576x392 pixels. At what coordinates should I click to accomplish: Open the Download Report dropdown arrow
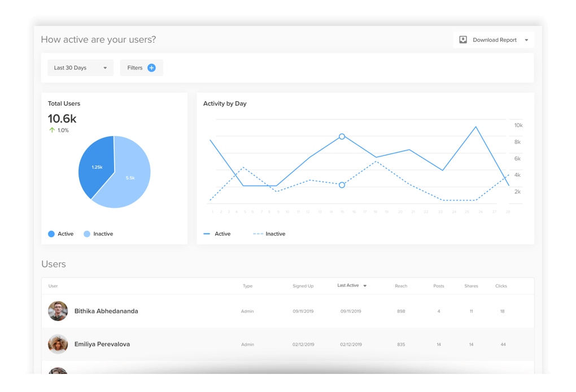point(526,40)
